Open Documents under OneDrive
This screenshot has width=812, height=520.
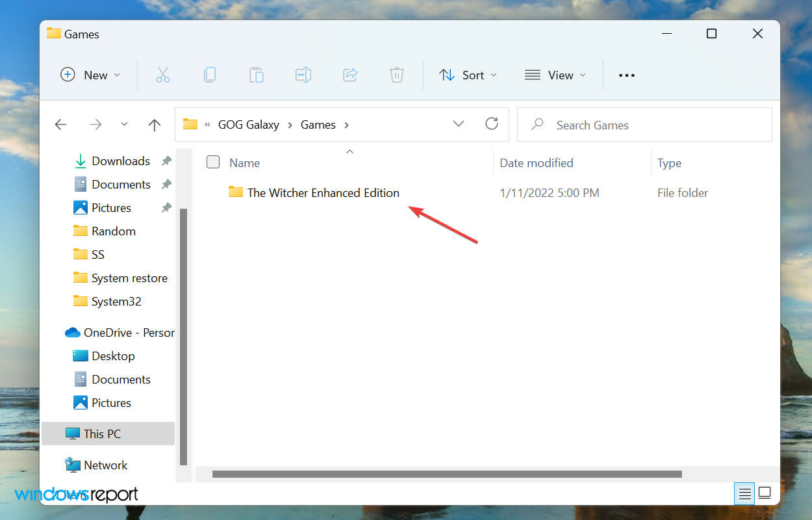click(x=112, y=379)
